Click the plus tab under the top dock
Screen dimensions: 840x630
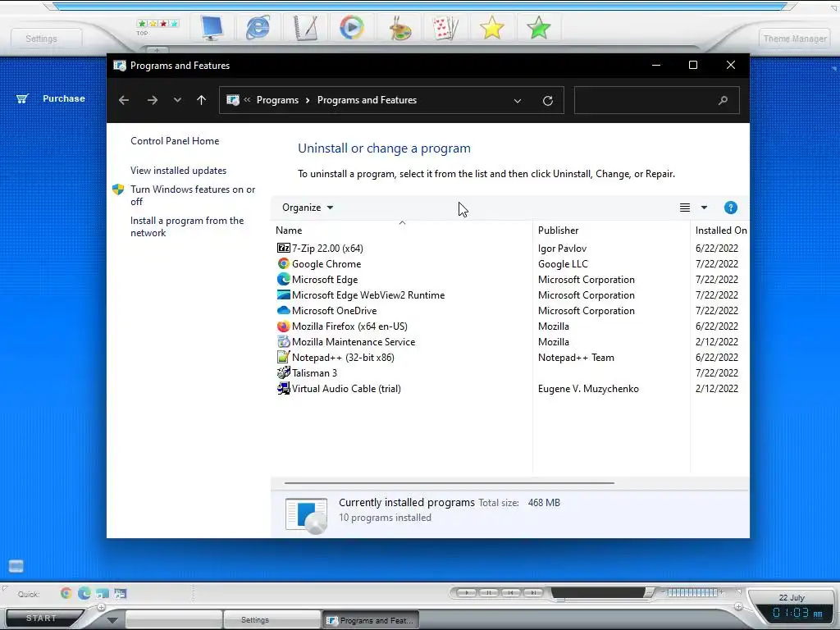coord(157,50)
